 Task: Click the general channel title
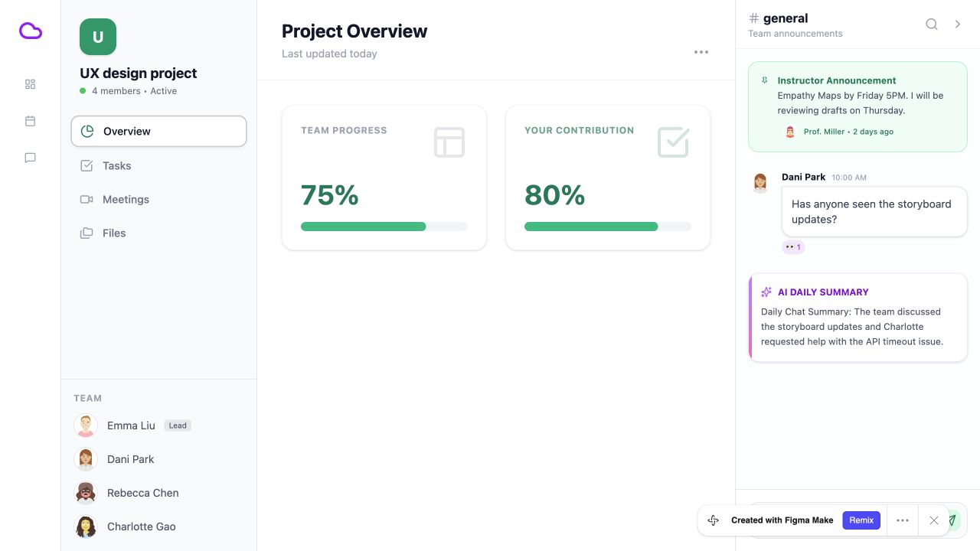tap(786, 18)
